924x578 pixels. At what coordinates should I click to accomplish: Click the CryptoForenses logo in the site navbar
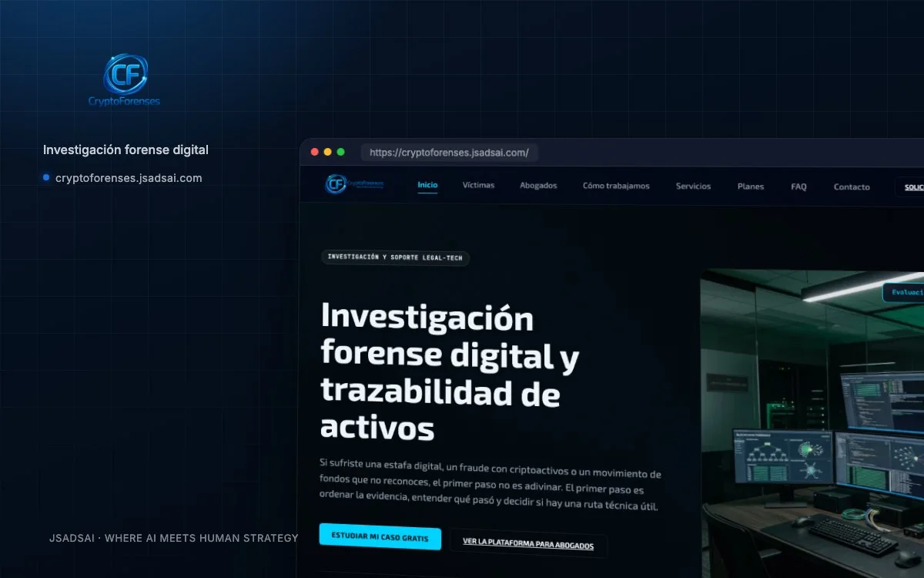pos(354,184)
